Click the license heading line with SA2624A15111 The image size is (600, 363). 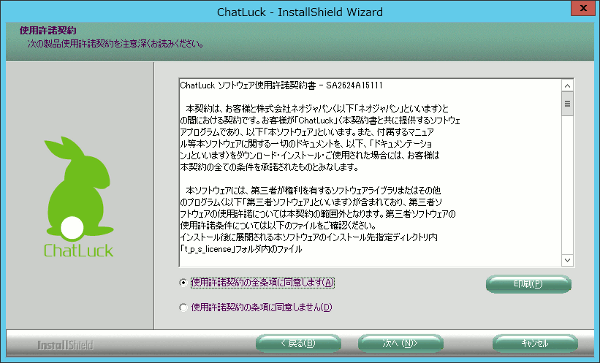click(281, 85)
